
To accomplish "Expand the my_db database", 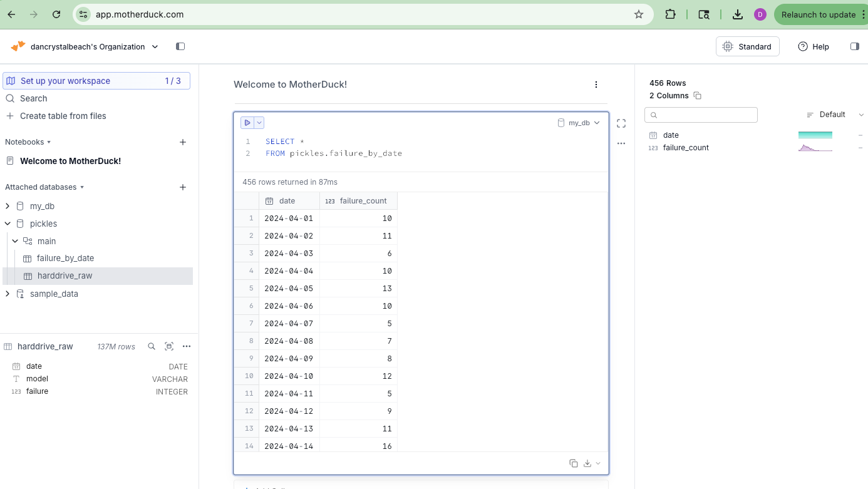I will coord(8,206).
